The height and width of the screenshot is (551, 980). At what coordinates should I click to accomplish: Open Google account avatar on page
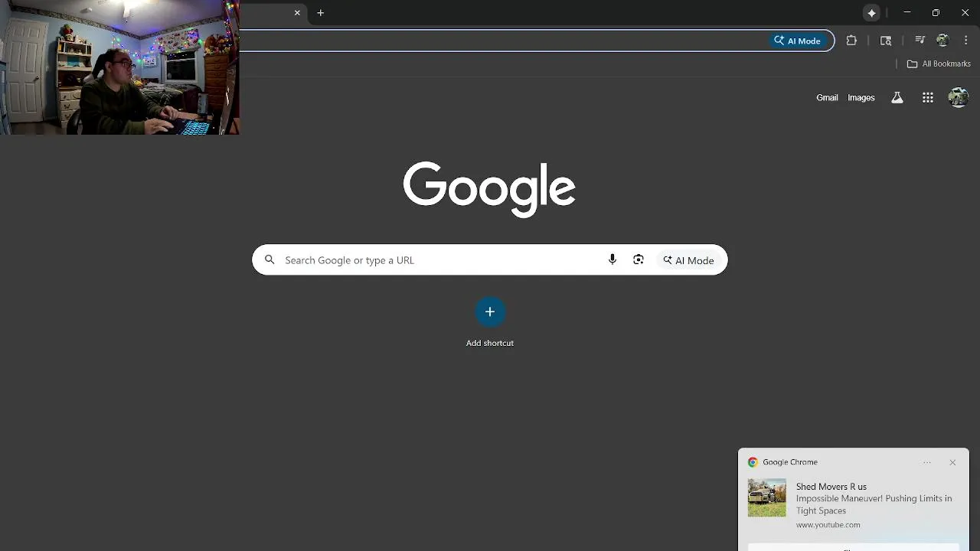tap(959, 97)
